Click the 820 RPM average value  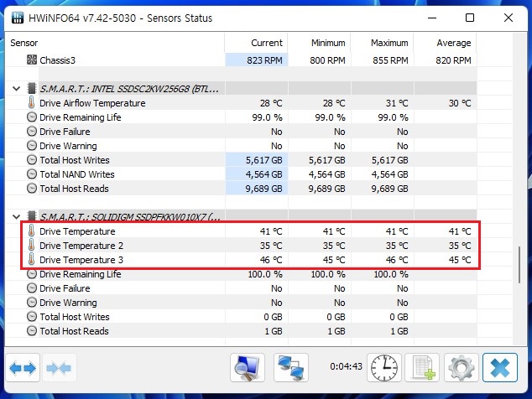click(453, 60)
